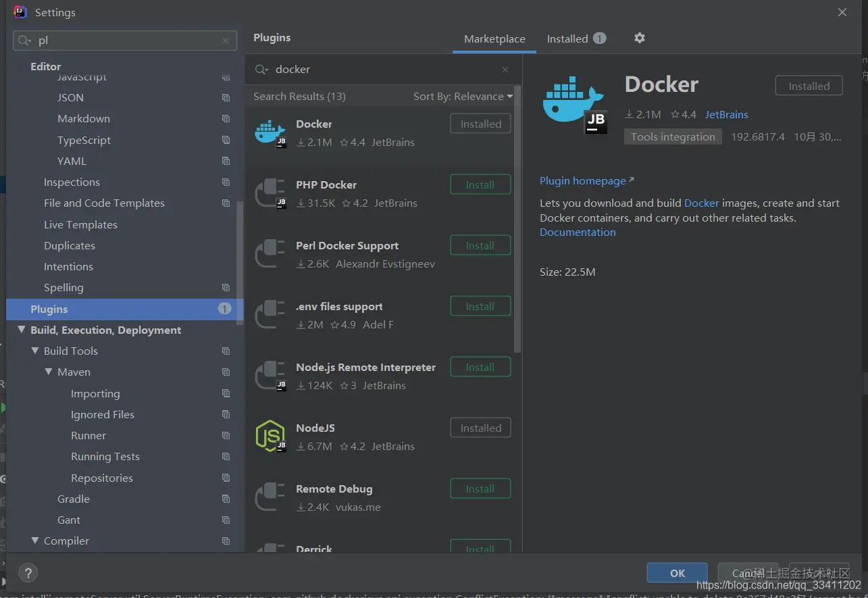Collapse the Build Tools tree node
The image size is (868, 598).
click(x=35, y=351)
